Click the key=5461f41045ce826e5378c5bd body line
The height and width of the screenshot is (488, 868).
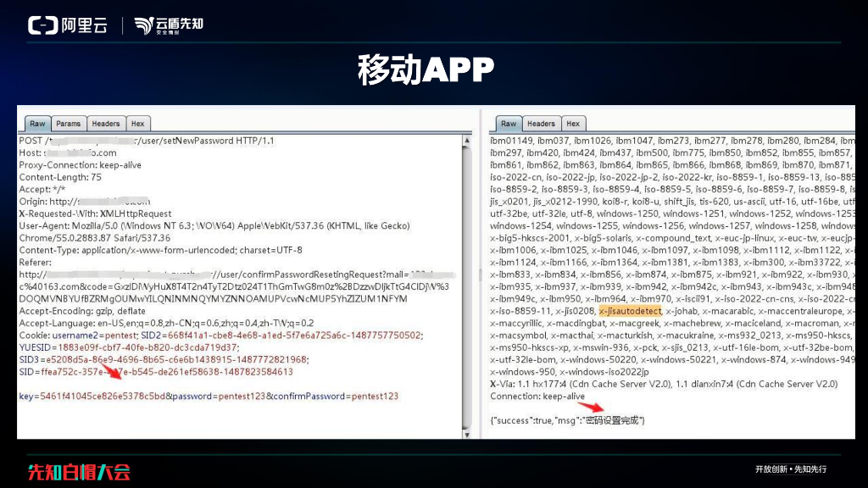pos(209,396)
